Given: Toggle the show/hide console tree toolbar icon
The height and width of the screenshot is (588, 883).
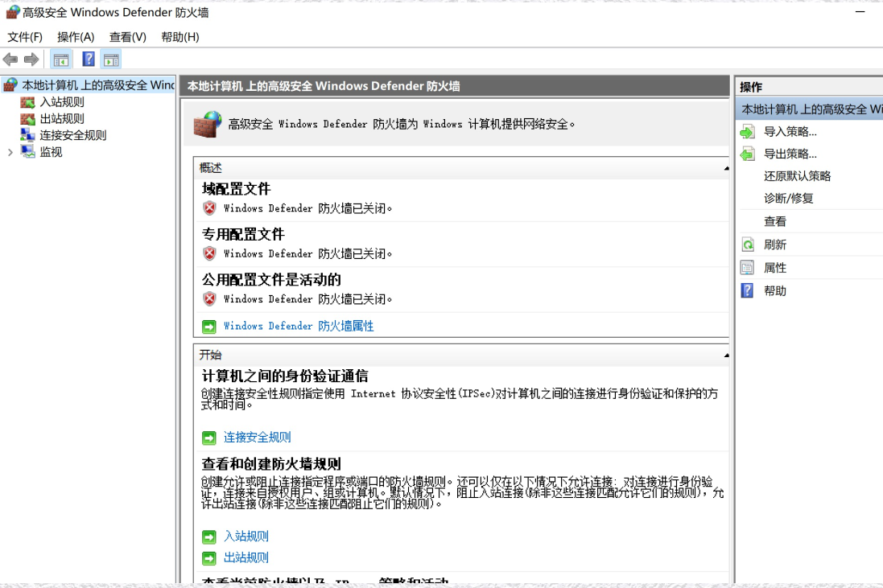Looking at the screenshot, I should pyautogui.click(x=61, y=59).
